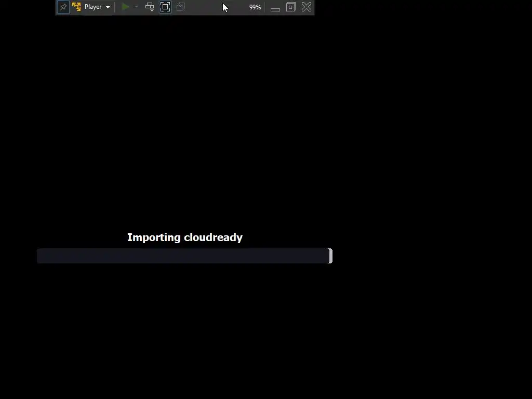The image size is (532, 399).
Task: Click the import progress bar
Action: [x=184, y=256]
